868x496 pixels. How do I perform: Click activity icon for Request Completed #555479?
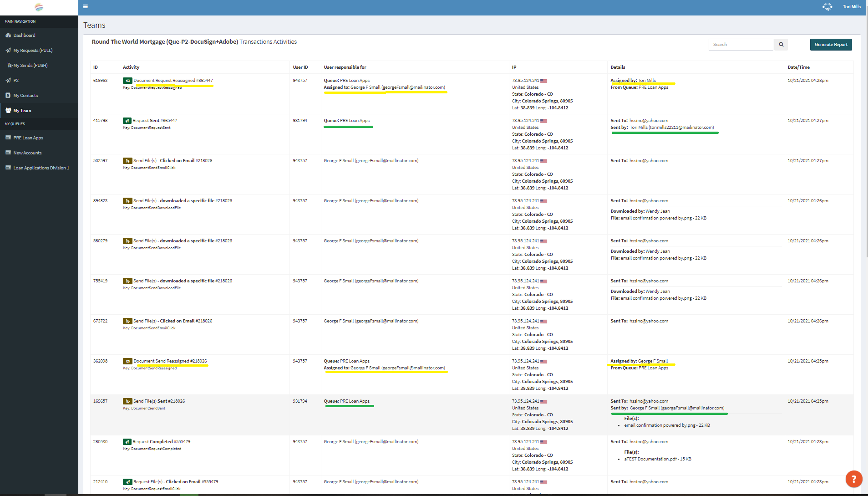point(127,442)
